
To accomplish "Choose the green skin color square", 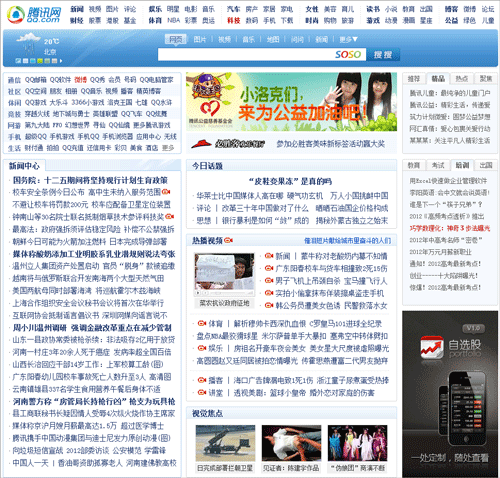I will (x=40, y=61).
